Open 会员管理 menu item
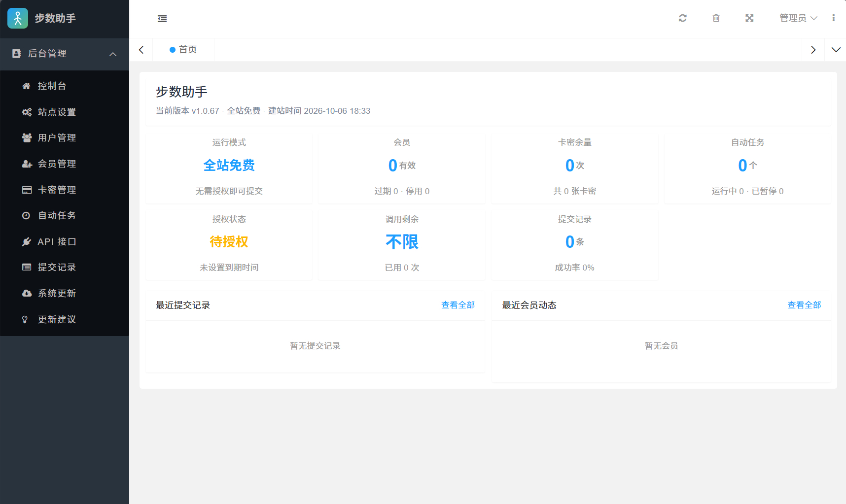 point(65,164)
